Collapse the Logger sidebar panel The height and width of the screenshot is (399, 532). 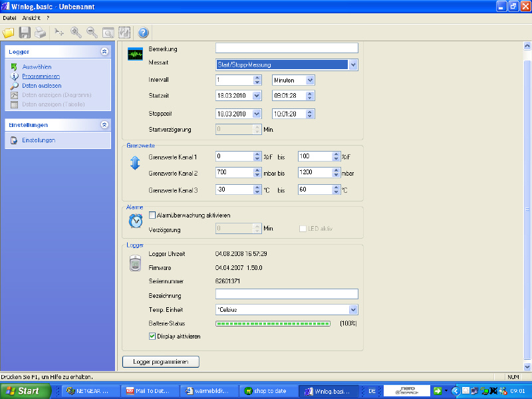104,52
